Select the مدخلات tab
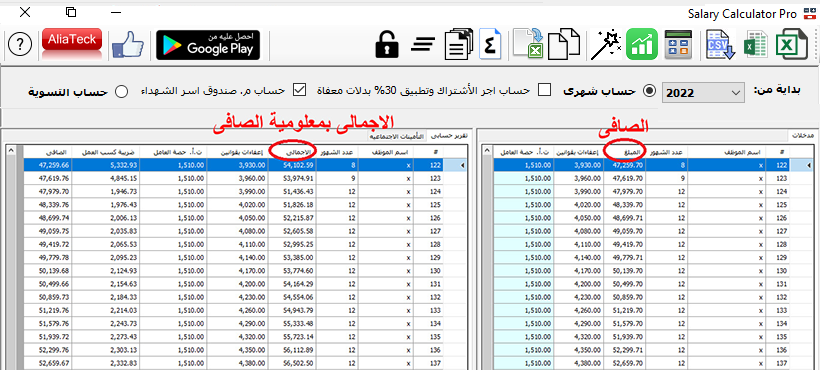 (802, 136)
